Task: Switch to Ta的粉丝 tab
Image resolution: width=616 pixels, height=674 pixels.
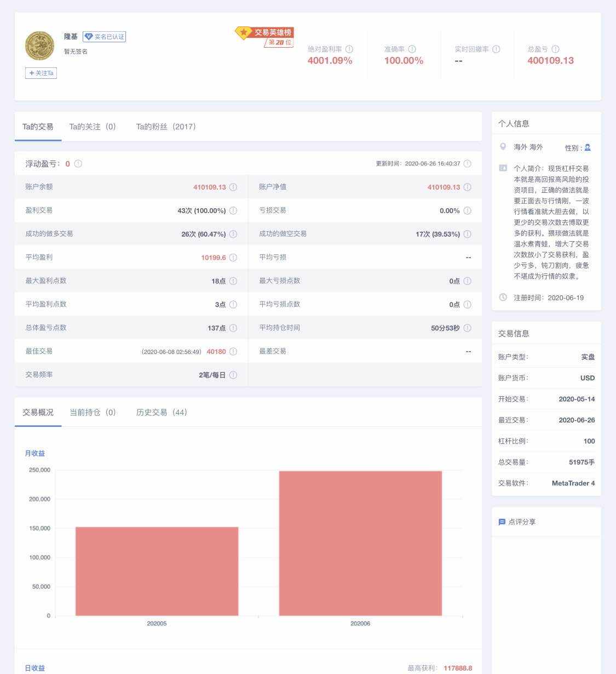Action: (x=166, y=127)
